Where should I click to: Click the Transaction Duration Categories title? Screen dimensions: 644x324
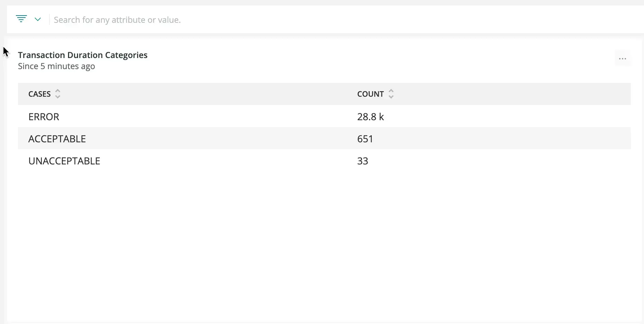pyautogui.click(x=83, y=55)
